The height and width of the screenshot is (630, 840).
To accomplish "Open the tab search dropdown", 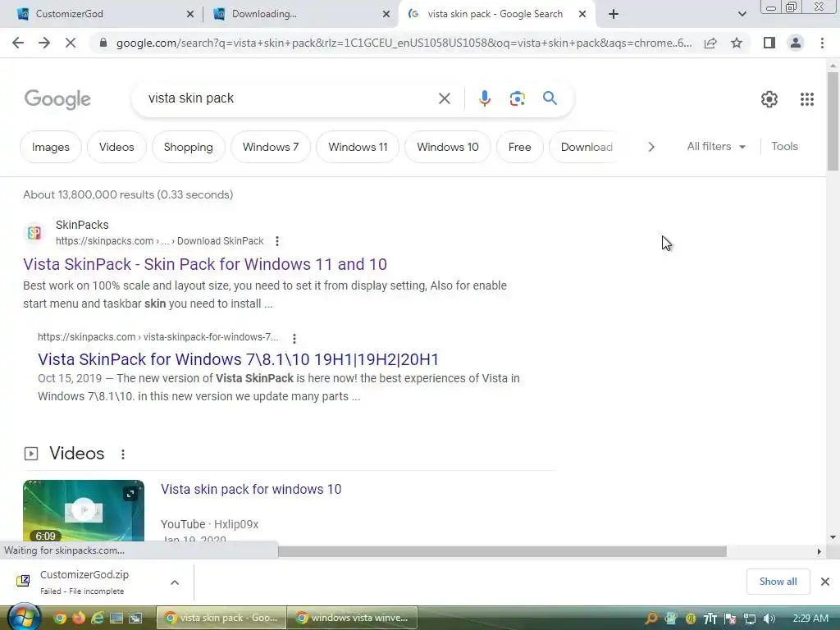I will pos(742,14).
